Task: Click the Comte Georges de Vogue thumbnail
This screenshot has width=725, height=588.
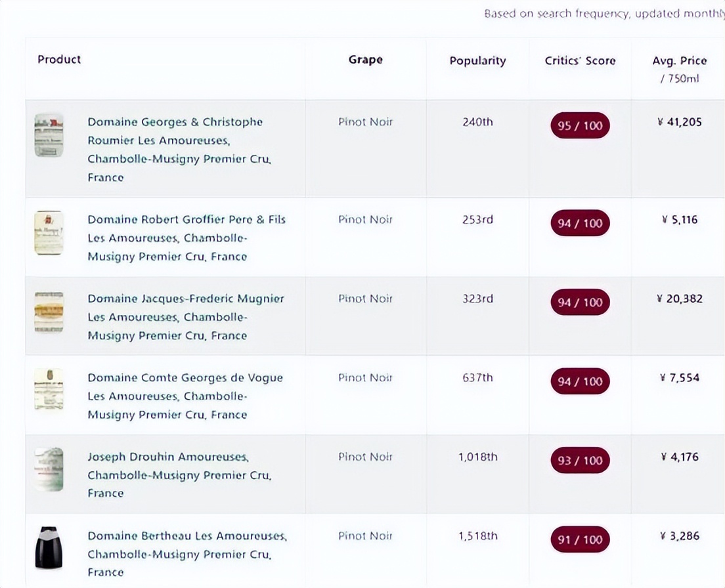Action: click(49, 390)
